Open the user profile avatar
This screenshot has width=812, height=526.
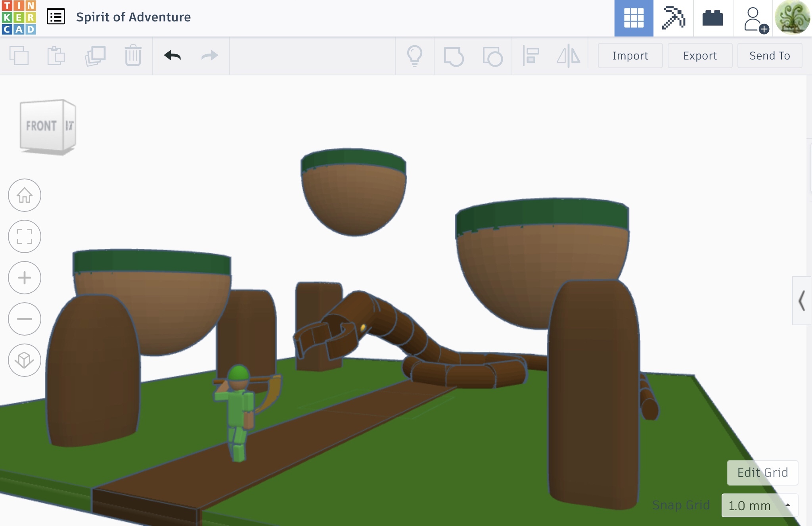click(793, 17)
